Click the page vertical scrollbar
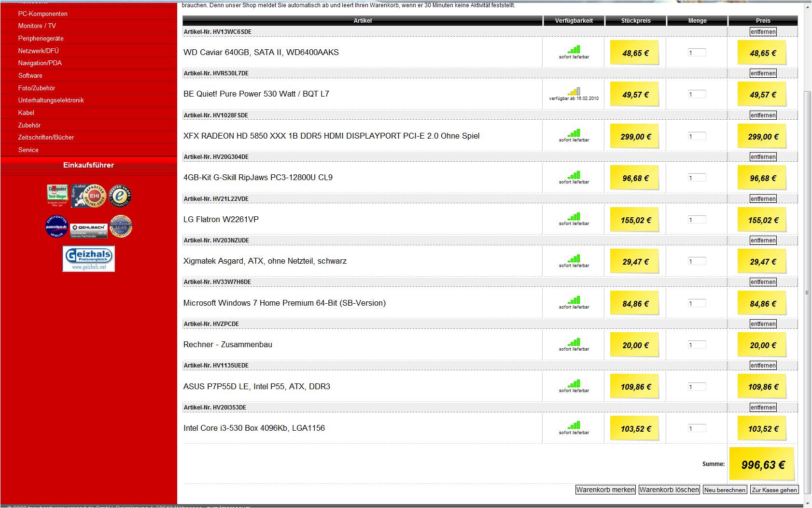This screenshot has width=812, height=508. 807,292
